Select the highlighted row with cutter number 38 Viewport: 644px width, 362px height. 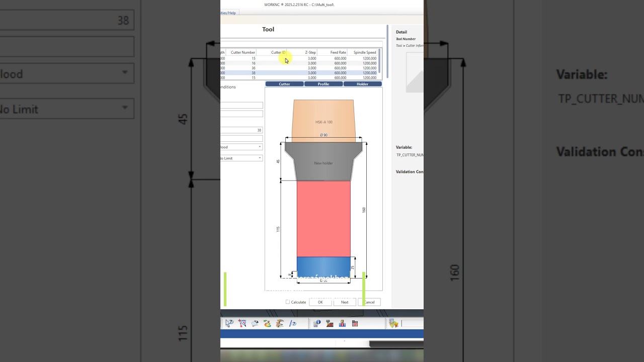point(299,73)
